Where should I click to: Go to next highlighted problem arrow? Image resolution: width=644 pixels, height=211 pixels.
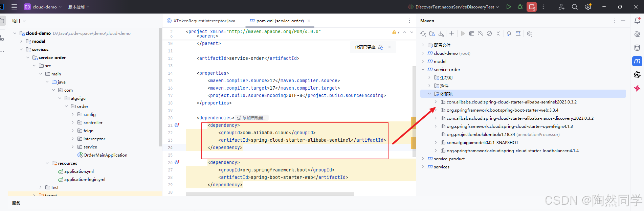[x=412, y=32]
